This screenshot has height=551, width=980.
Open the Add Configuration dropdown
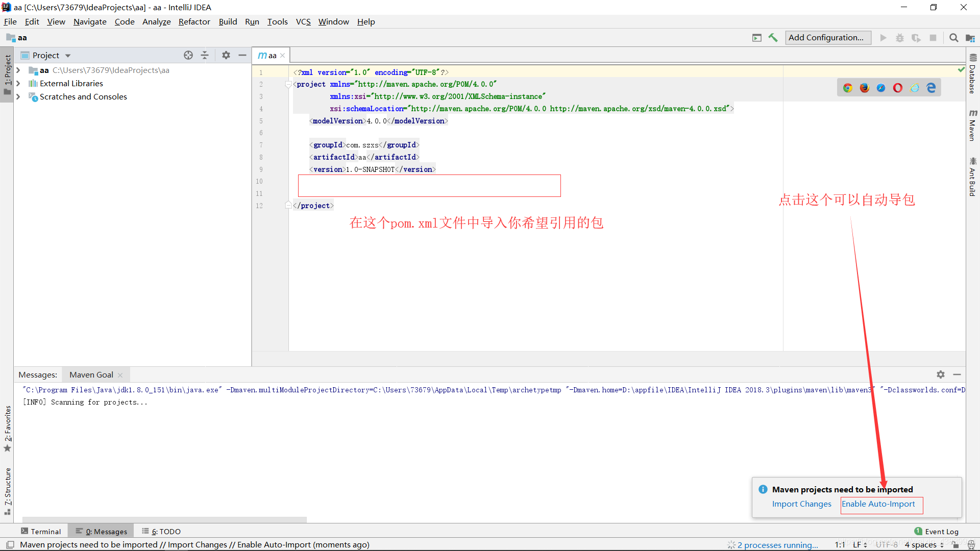[828, 38]
